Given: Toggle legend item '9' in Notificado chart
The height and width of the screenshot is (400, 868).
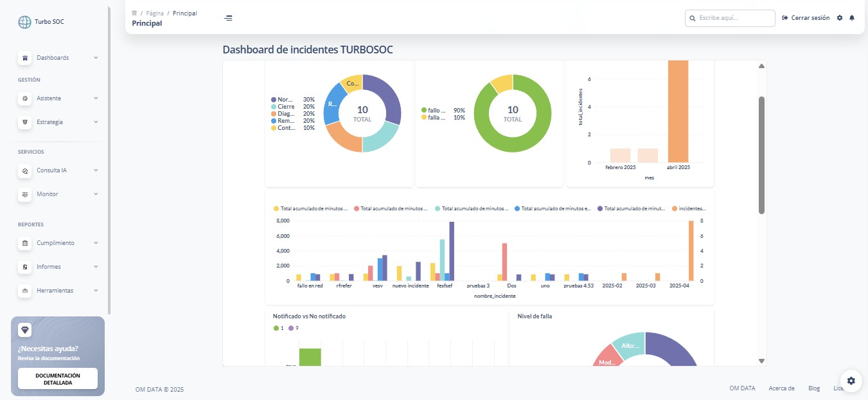Looking at the screenshot, I should [294, 328].
